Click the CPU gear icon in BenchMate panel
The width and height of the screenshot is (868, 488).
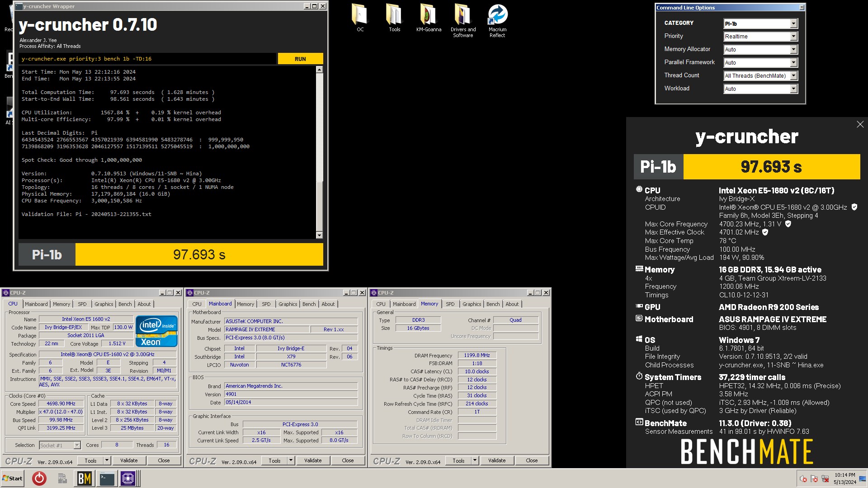(639, 190)
